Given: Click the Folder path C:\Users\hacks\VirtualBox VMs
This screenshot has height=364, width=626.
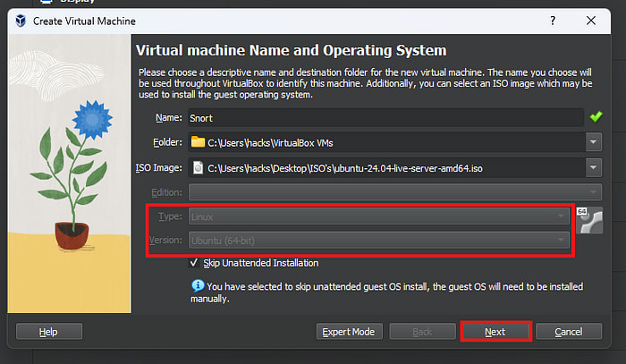Looking at the screenshot, I should coord(270,143).
